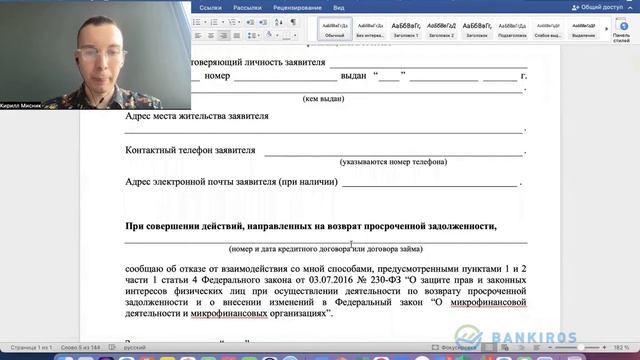The width and height of the screenshot is (640, 360).
Task: Zoom in with the plus button
Action: [604, 347]
